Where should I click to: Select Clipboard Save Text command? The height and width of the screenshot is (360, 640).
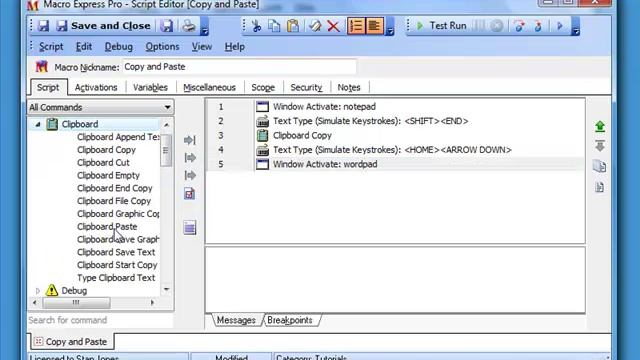click(116, 252)
